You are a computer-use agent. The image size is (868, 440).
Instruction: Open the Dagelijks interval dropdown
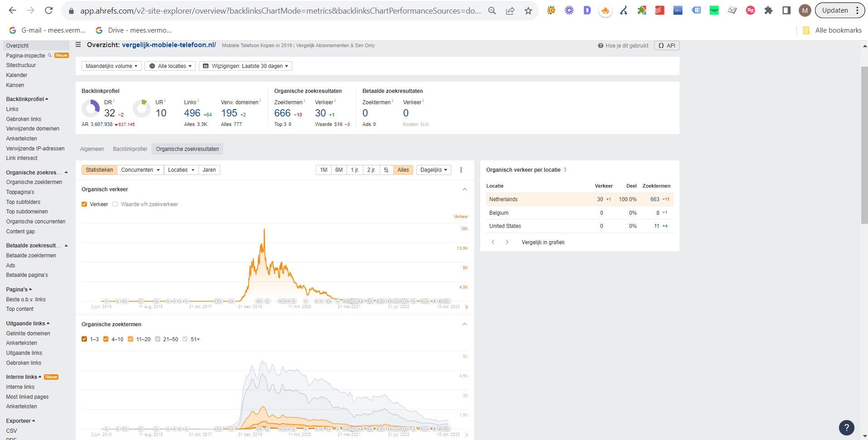434,170
